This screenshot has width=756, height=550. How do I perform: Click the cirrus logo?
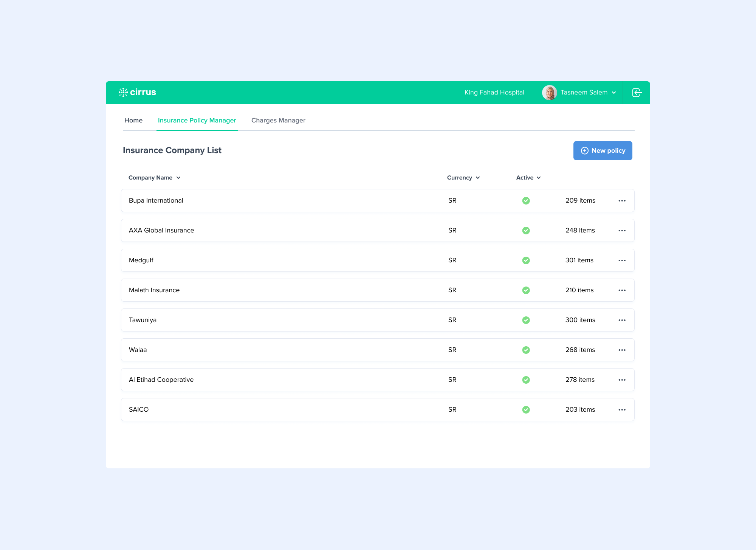tap(137, 92)
